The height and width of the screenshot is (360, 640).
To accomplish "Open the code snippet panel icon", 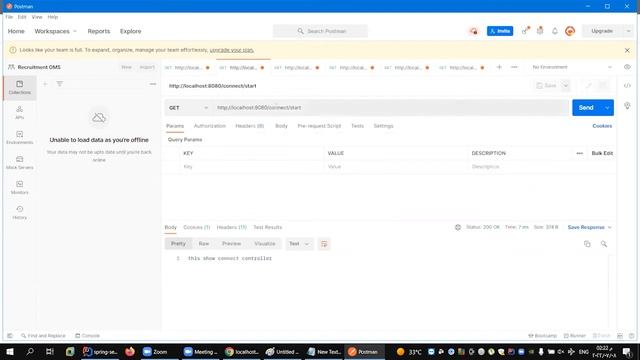I will coord(627,86).
